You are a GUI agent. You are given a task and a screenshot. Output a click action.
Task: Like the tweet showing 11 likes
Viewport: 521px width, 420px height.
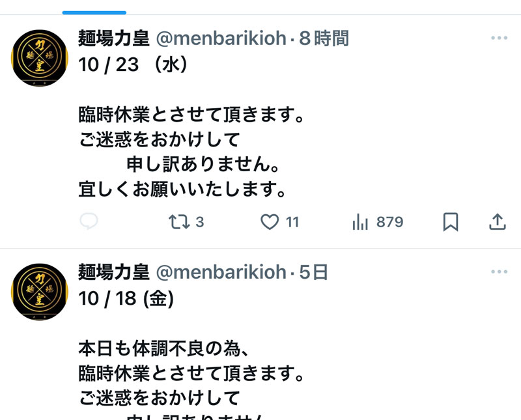tap(270, 222)
